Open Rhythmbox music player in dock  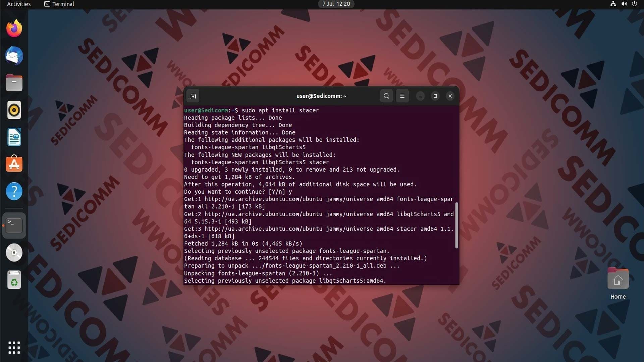click(x=14, y=110)
